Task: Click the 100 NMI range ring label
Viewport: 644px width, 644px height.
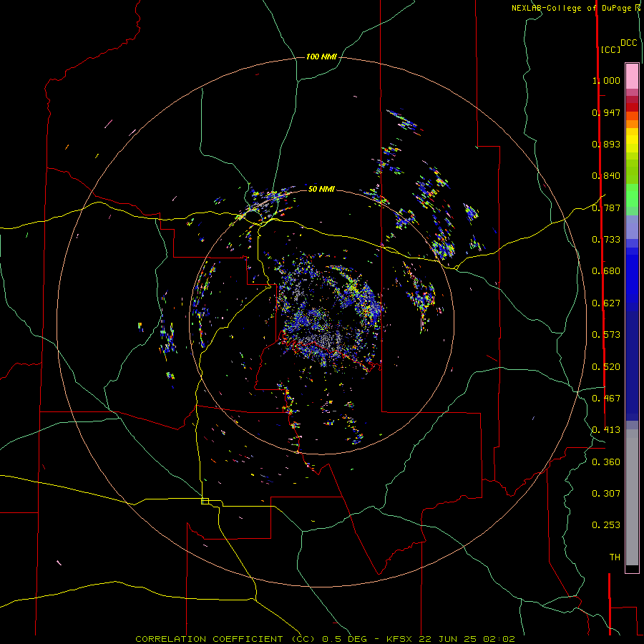Action: (x=321, y=57)
